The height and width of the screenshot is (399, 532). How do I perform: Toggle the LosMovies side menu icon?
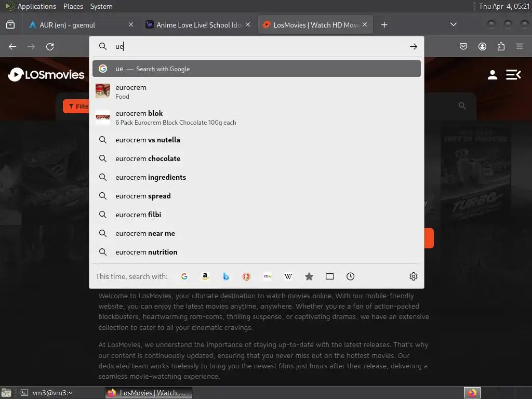click(513, 75)
